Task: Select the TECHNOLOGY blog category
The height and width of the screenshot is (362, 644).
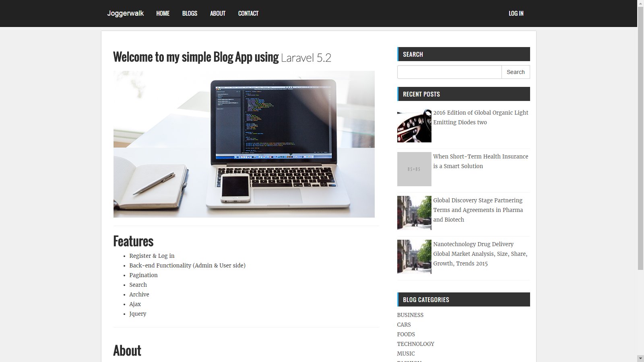Action: pyautogui.click(x=415, y=344)
